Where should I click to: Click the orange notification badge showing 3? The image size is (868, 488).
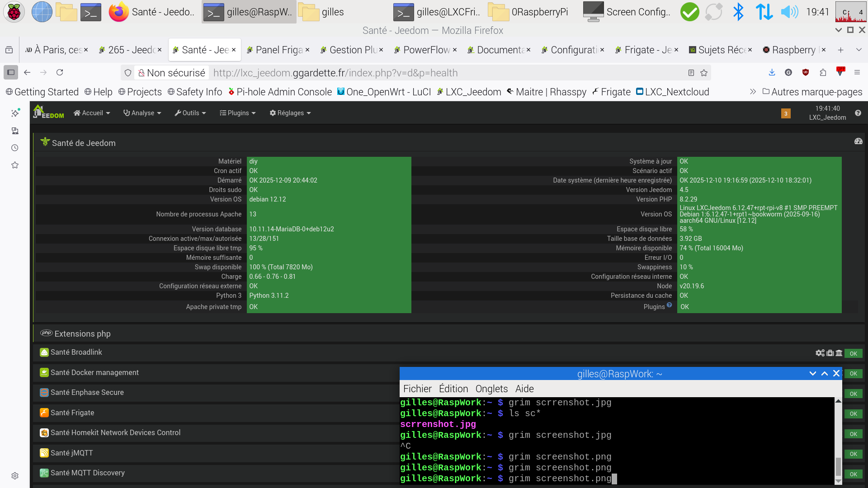pyautogui.click(x=786, y=113)
